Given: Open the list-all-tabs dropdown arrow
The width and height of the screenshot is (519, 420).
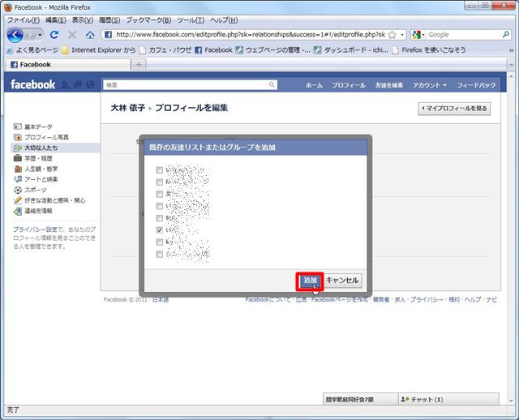Looking at the screenshot, I should 511,65.
